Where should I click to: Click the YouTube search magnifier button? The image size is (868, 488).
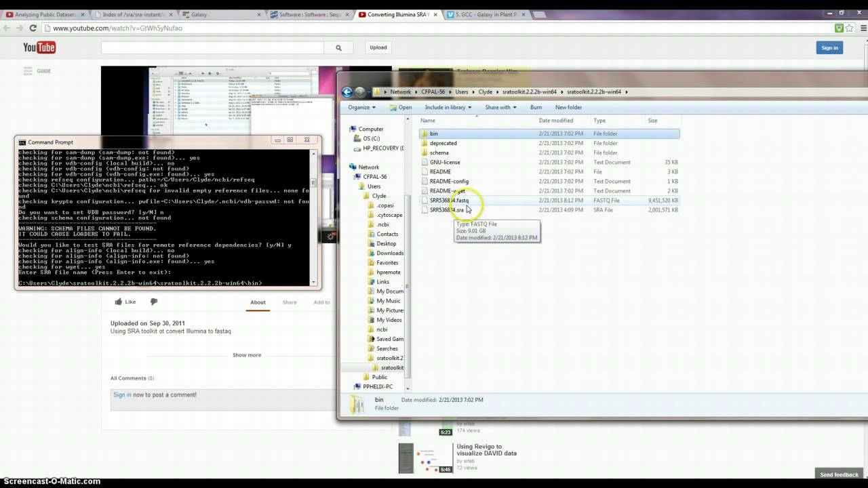(338, 47)
